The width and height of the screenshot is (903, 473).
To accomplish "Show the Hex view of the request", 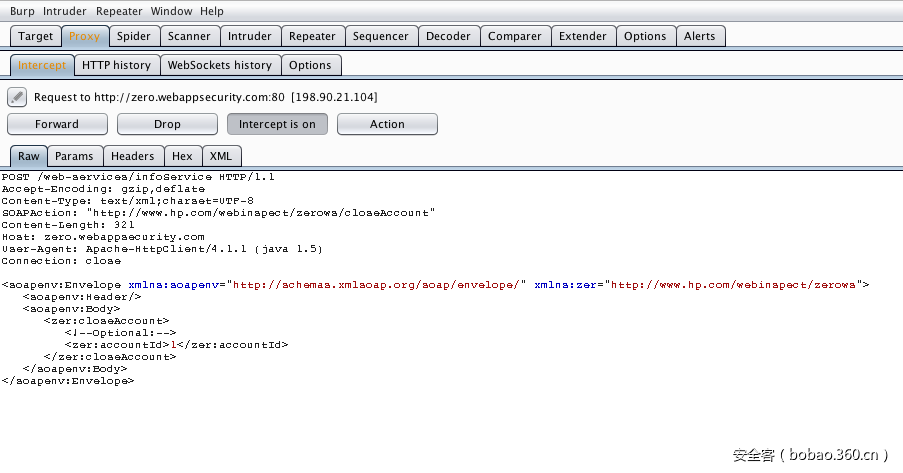I will (182, 156).
